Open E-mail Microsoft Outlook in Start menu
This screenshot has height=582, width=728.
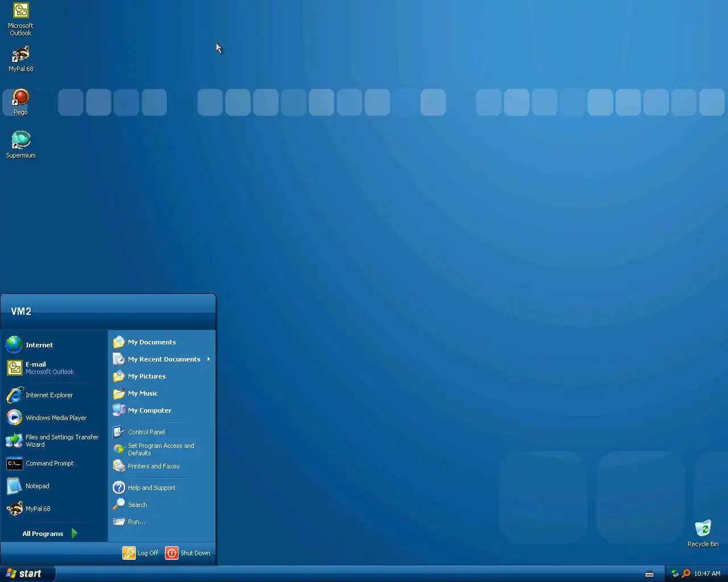(x=54, y=368)
